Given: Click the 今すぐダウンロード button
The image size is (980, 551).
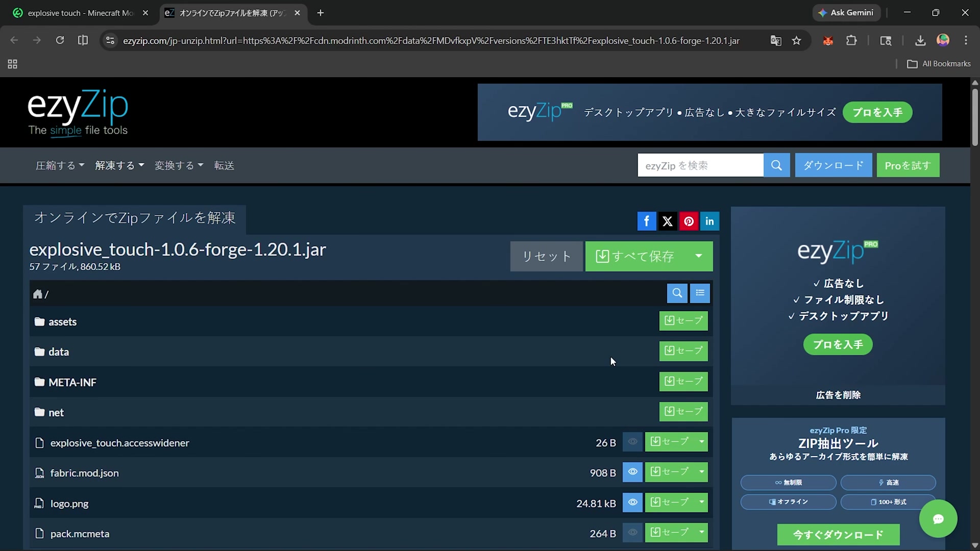Looking at the screenshot, I should (x=838, y=534).
